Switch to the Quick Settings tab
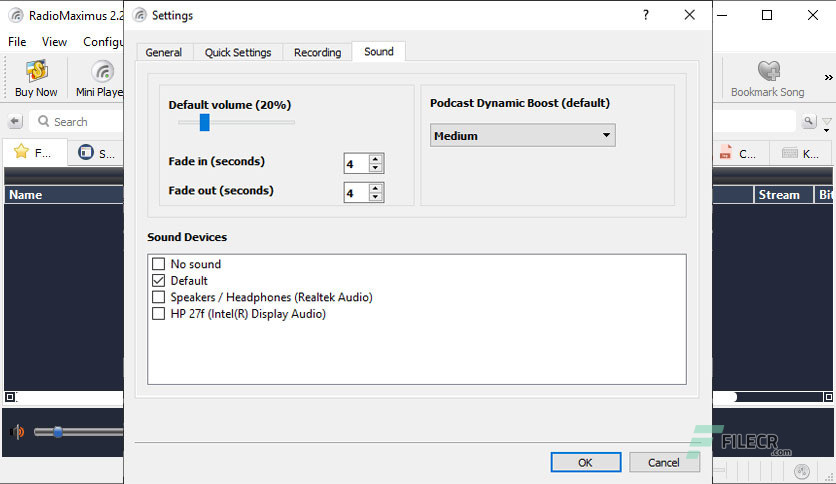The image size is (836, 484). click(x=238, y=52)
